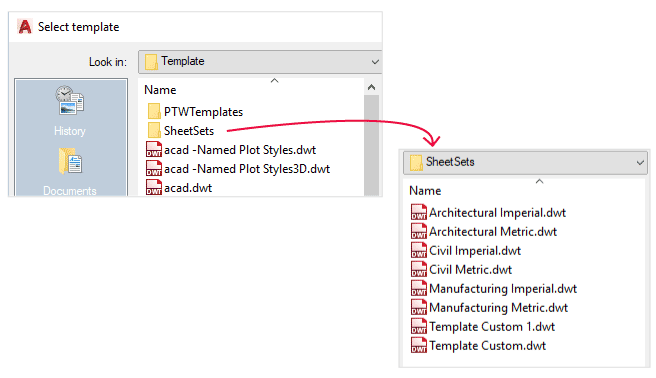Open the Look in Template dropdown
The height and width of the screenshot is (378, 656).
(260, 62)
